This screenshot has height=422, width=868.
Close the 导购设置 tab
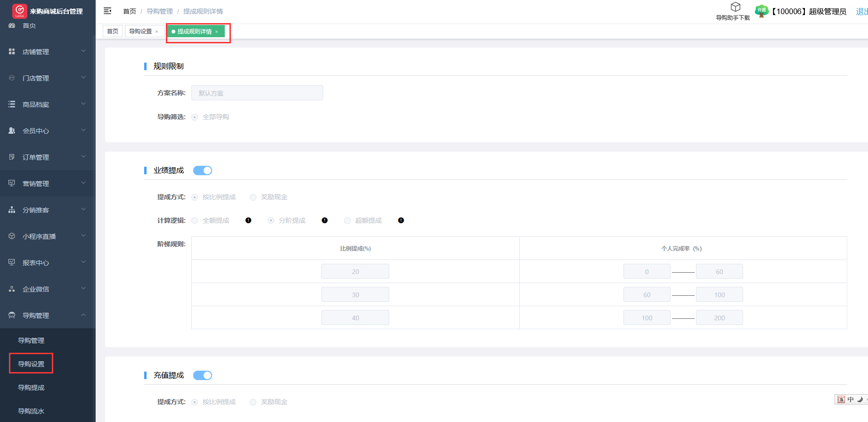click(157, 32)
